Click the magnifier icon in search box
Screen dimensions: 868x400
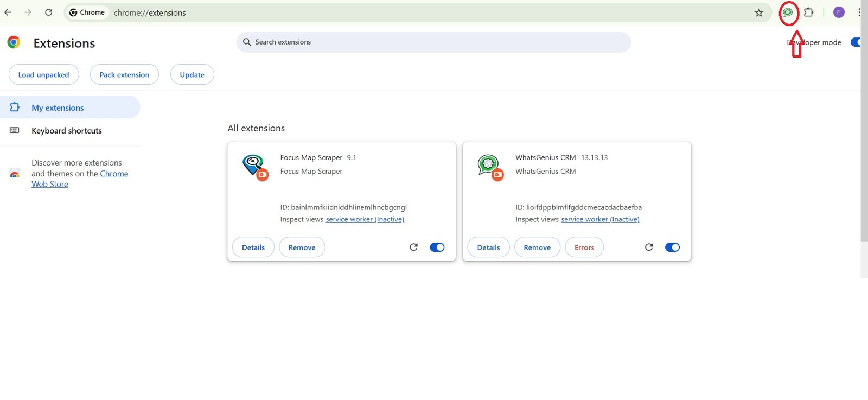tap(247, 42)
